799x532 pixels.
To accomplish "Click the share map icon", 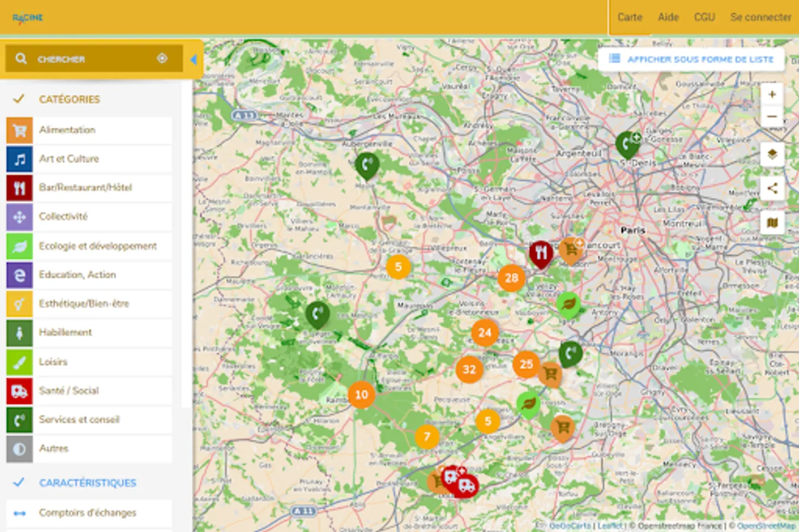I will (772, 189).
